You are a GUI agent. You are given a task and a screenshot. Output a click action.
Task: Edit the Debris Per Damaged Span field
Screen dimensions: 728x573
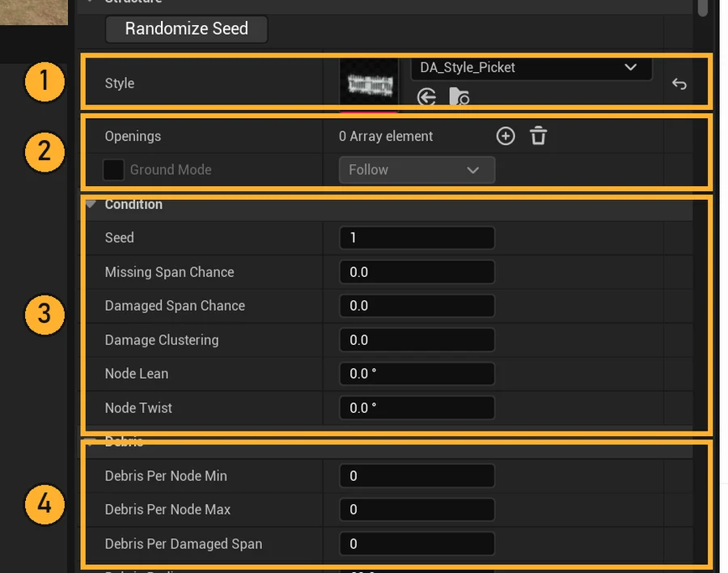pyautogui.click(x=417, y=544)
